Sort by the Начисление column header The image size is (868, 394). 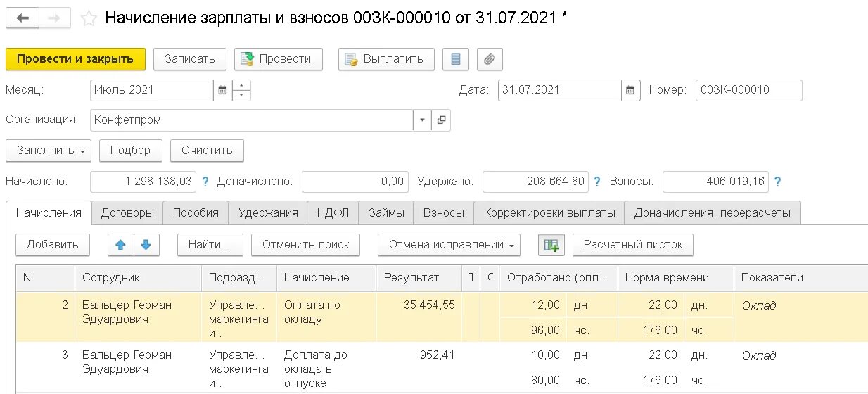[326, 278]
